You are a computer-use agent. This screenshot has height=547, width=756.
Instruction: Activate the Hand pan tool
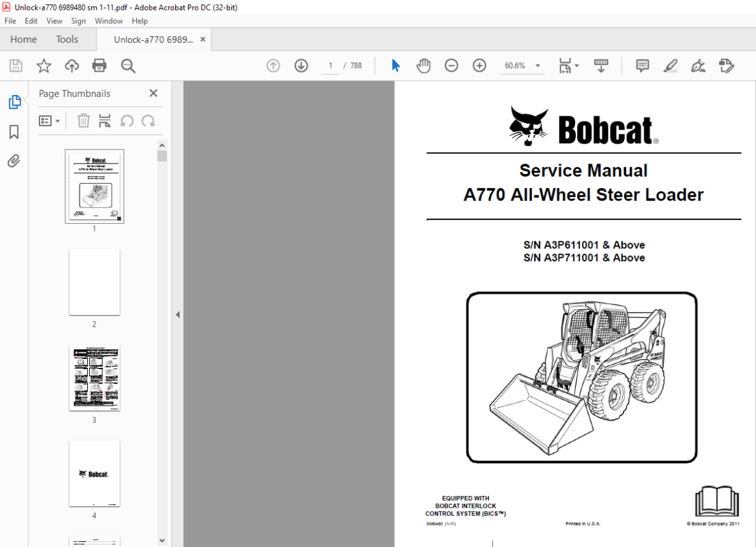click(x=423, y=65)
